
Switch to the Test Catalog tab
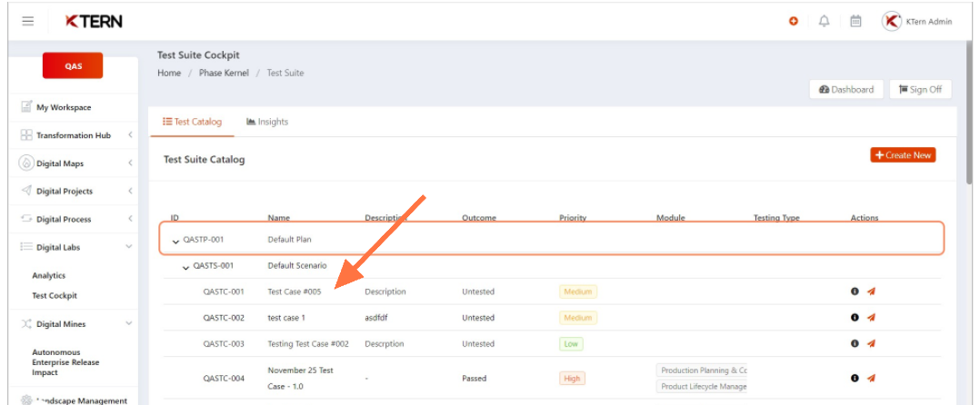(x=192, y=122)
